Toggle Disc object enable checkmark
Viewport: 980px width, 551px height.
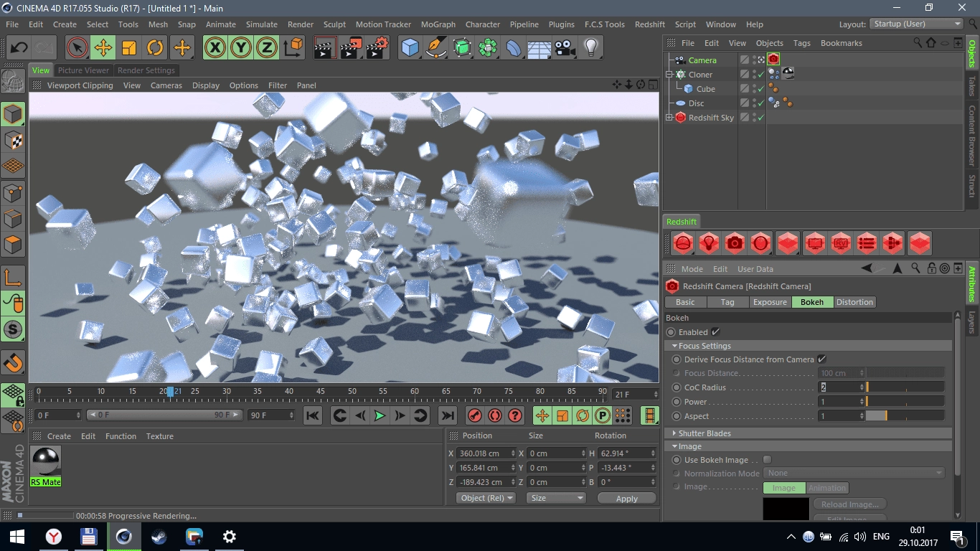coord(760,103)
